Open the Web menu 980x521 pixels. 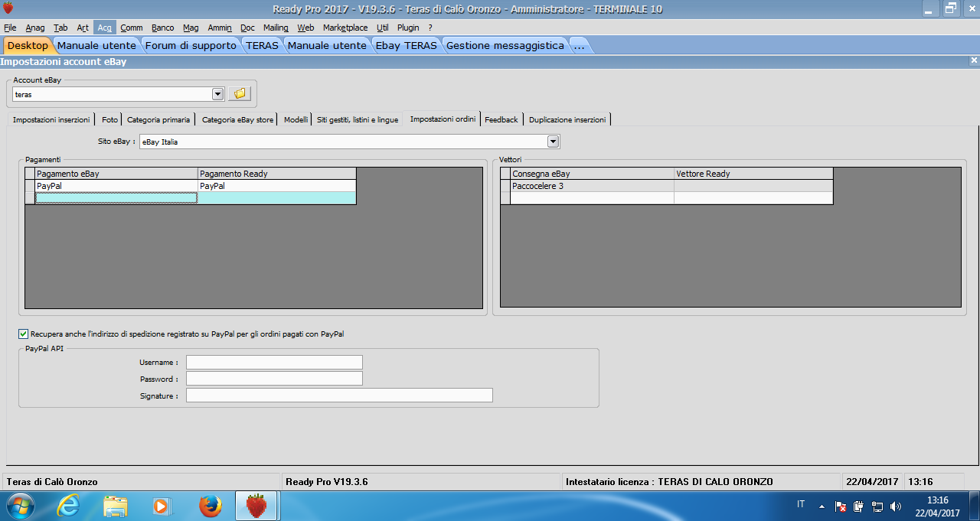coord(305,28)
